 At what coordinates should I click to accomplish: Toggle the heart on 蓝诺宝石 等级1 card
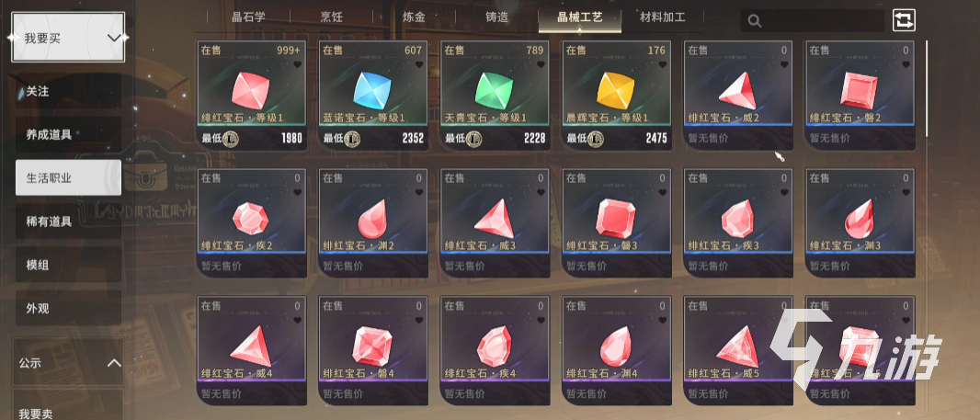pos(419,64)
